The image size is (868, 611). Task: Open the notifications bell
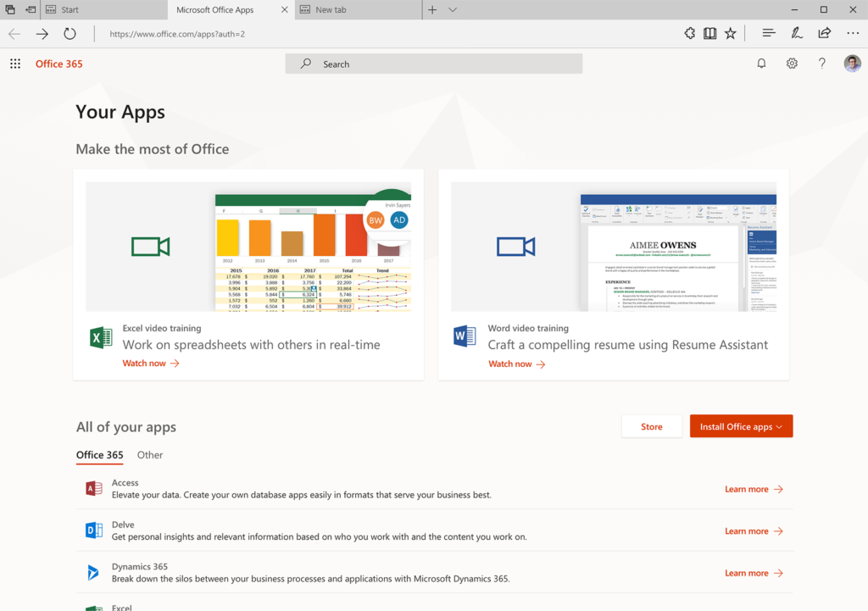[761, 64]
